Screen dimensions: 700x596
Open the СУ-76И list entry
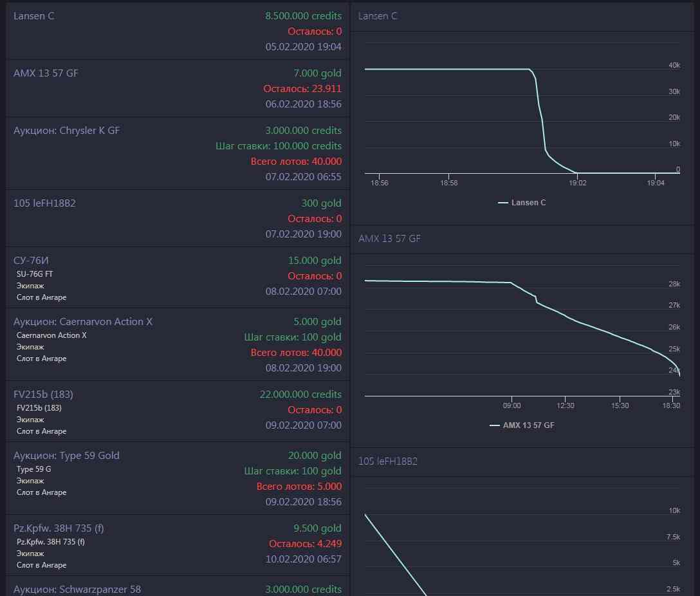point(31,261)
